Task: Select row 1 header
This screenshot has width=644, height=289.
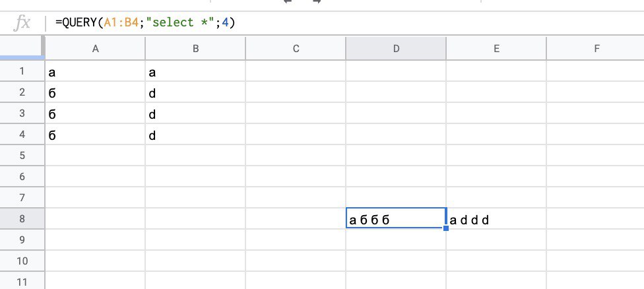Action: 22,71
